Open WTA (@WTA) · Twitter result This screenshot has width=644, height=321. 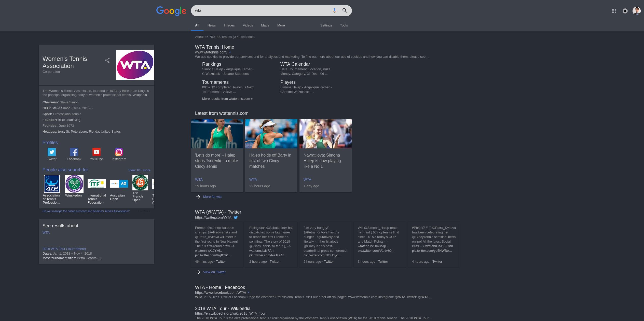click(x=218, y=212)
